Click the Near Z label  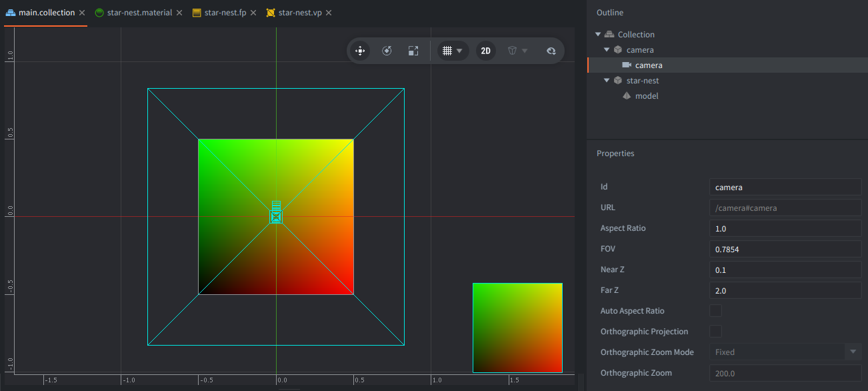click(x=613, y=270)
